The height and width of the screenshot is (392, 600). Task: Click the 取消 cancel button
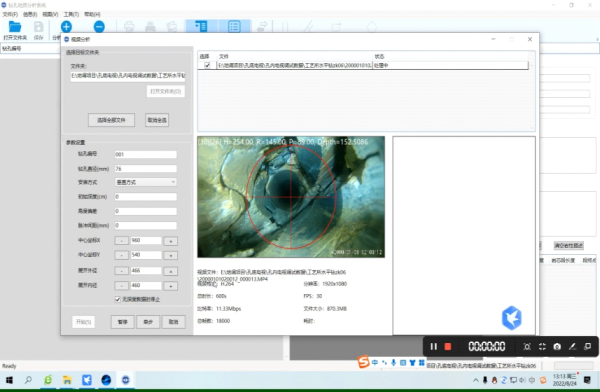[x=173, y=322]
